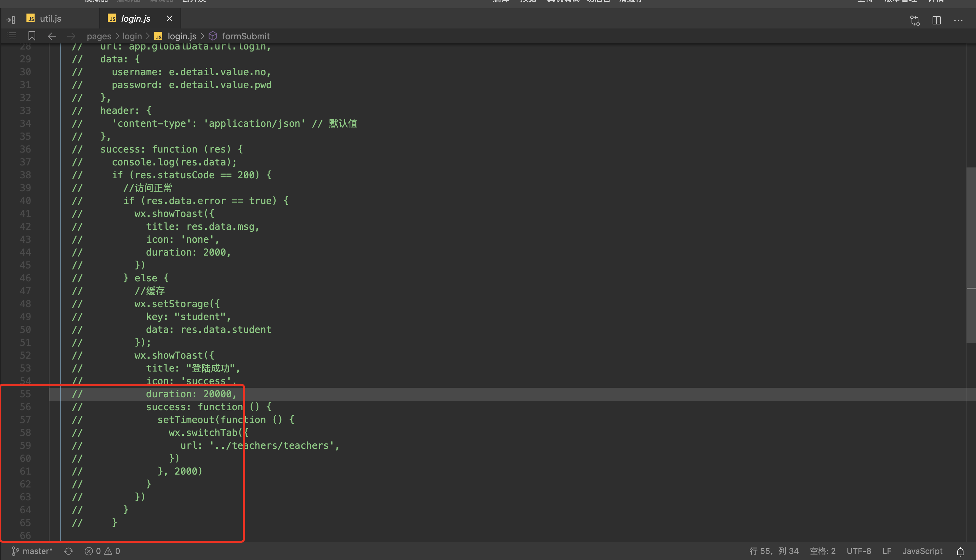976x560 pixels.
Task: Click the notification bell in status bar
Action: pos(960,552)
